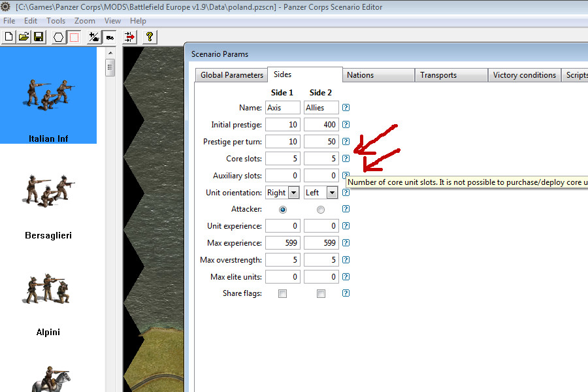Viewport: 588px width, 392px height.
Task: Open Side 2 Unit orientation dropdown
Action: (x=332, y=193)
